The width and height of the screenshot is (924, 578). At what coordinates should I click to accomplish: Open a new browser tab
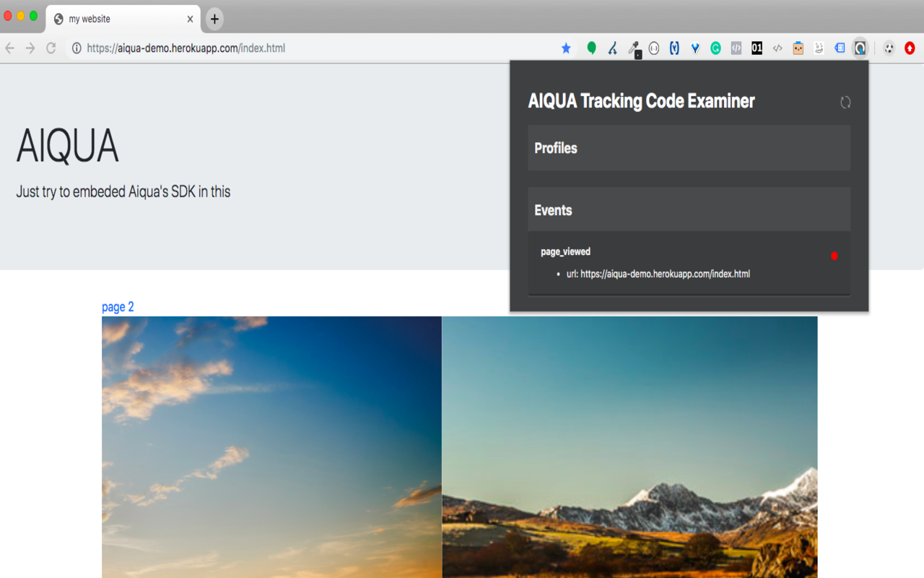click(214, 20)
